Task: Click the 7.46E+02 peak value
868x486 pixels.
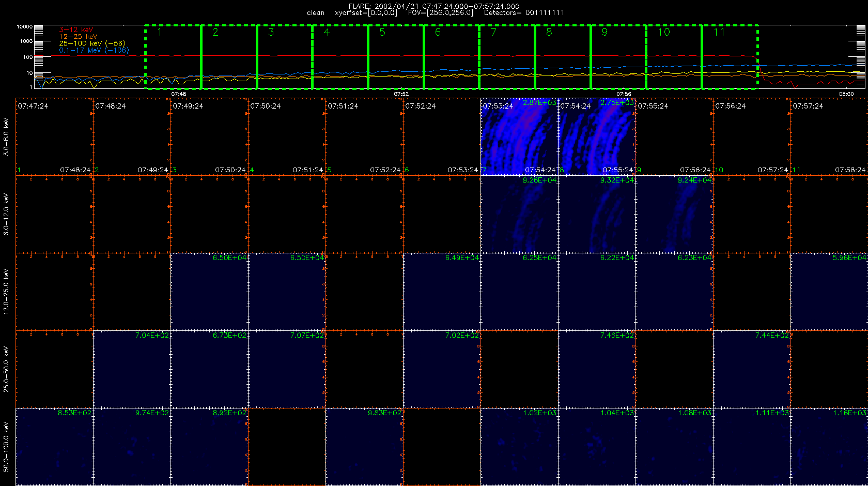Action: (x=617, y=335)
